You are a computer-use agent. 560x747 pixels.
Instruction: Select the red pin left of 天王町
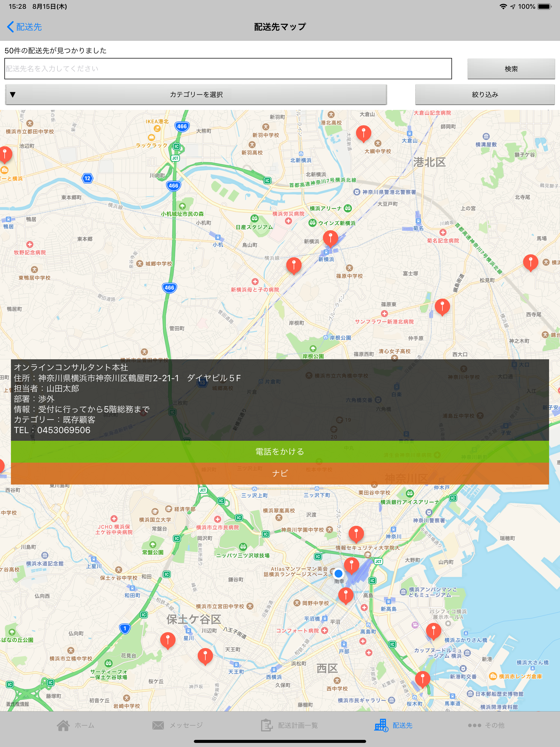coord(205,656)
